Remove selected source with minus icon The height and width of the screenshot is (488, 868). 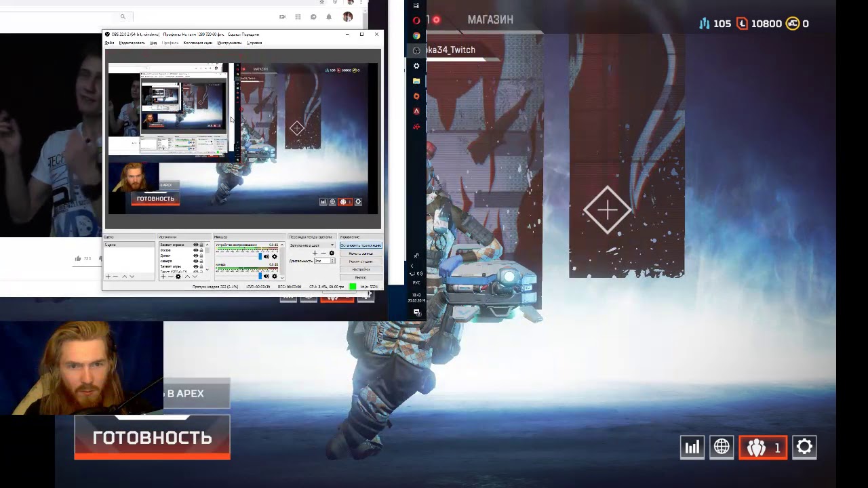click(x=171, y=277)
